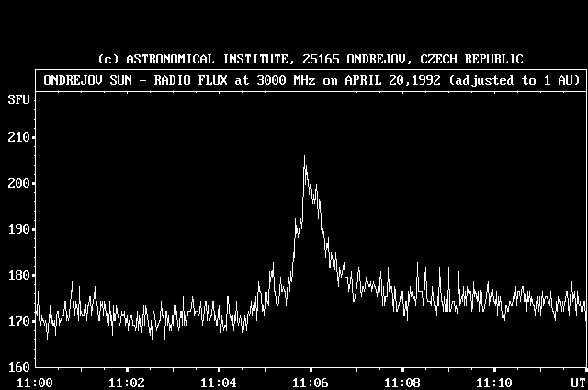
Task: Click the highest peak of the flux curve
Action: click(304, 156)
